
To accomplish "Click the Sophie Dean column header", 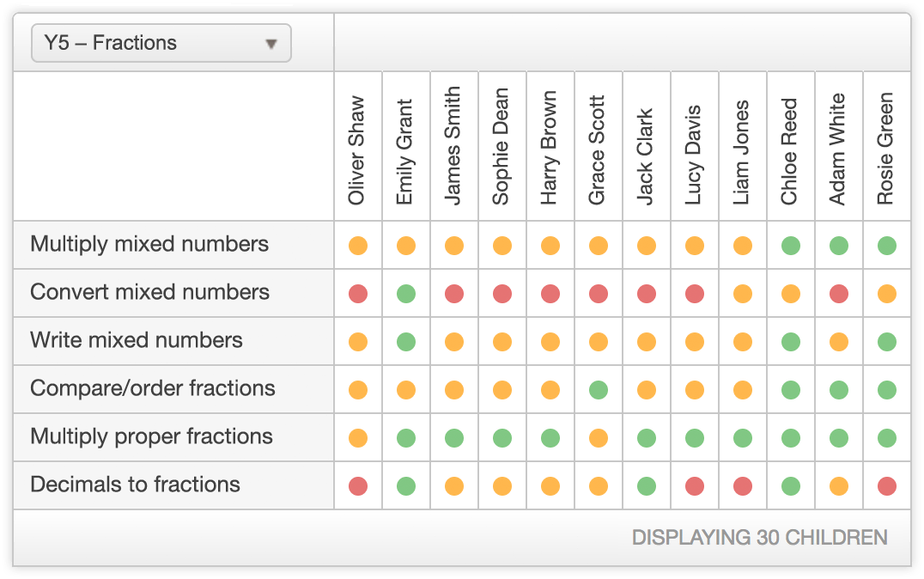I will (x=502, y=147).
